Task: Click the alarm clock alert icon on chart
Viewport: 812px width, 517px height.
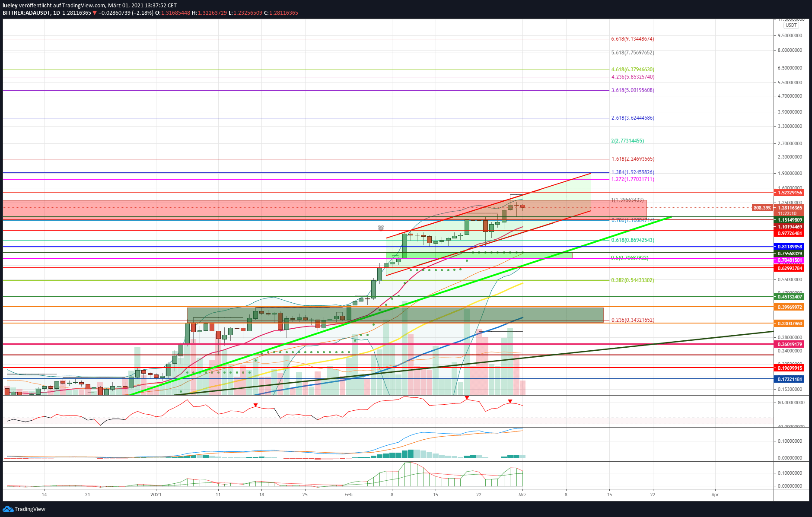Action: 381,228
